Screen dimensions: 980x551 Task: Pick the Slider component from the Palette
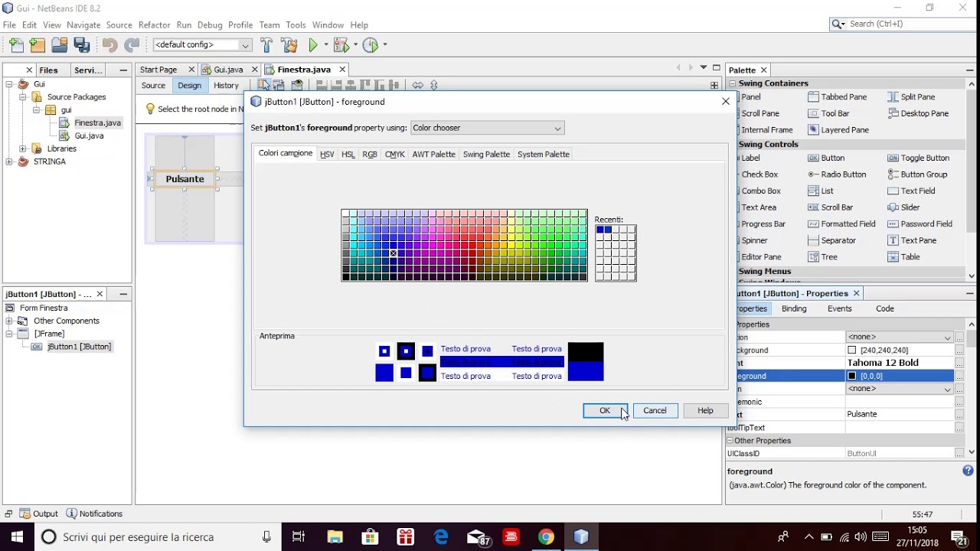903,207
